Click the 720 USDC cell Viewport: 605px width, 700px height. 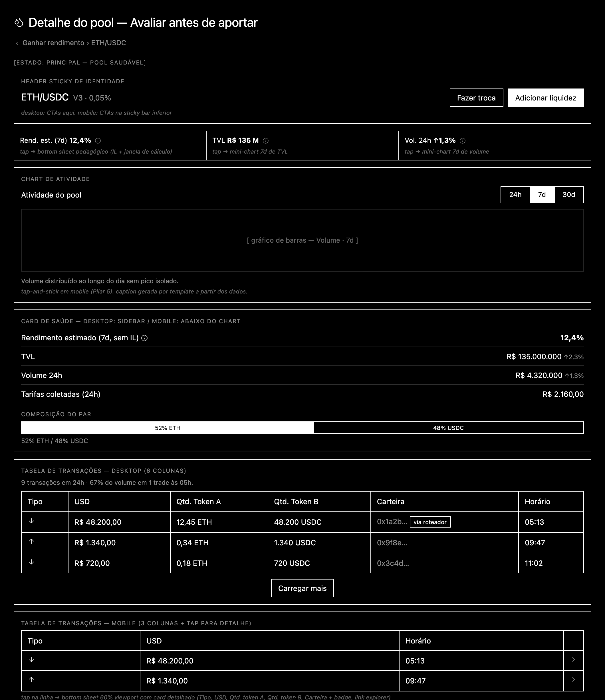[x=319, y=563]
